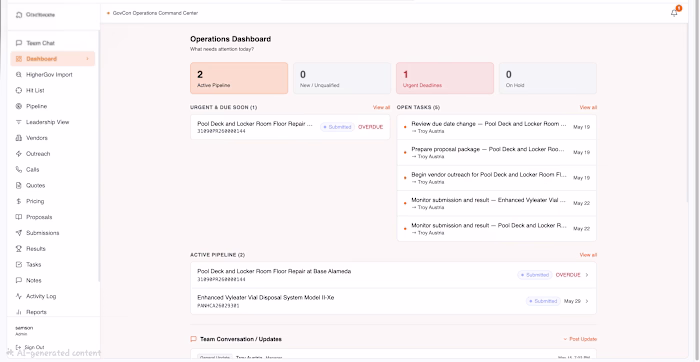Expand the Dashboard menu chevron
This screenshot has width=700, height=362.
88,59
